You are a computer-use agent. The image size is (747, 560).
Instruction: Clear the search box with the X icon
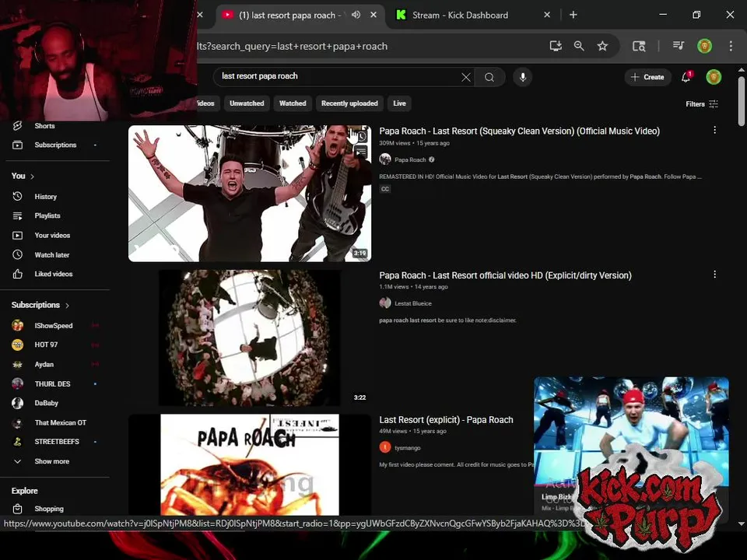pyautogui.click(x=466, y=77)
